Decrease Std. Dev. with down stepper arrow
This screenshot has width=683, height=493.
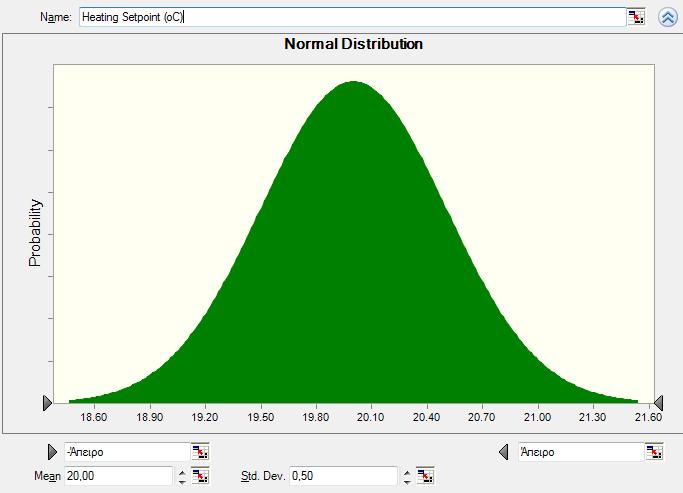point(407,481)
